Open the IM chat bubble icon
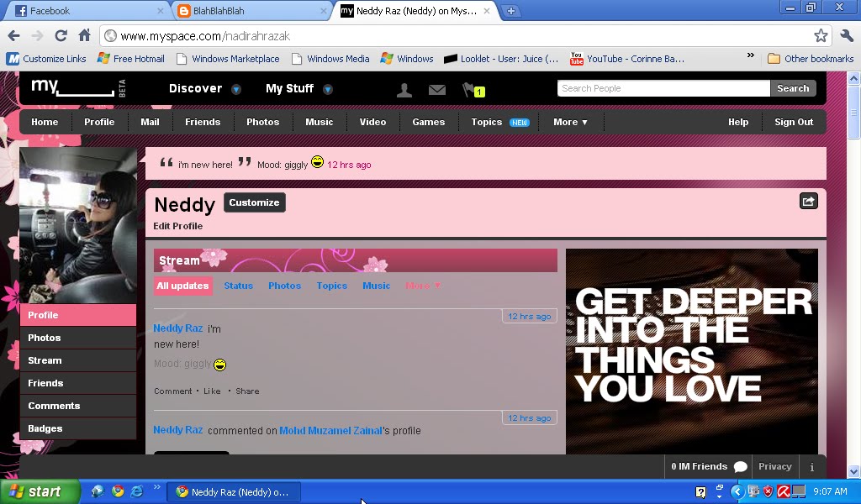861x504 pixels. pos(740,467)
